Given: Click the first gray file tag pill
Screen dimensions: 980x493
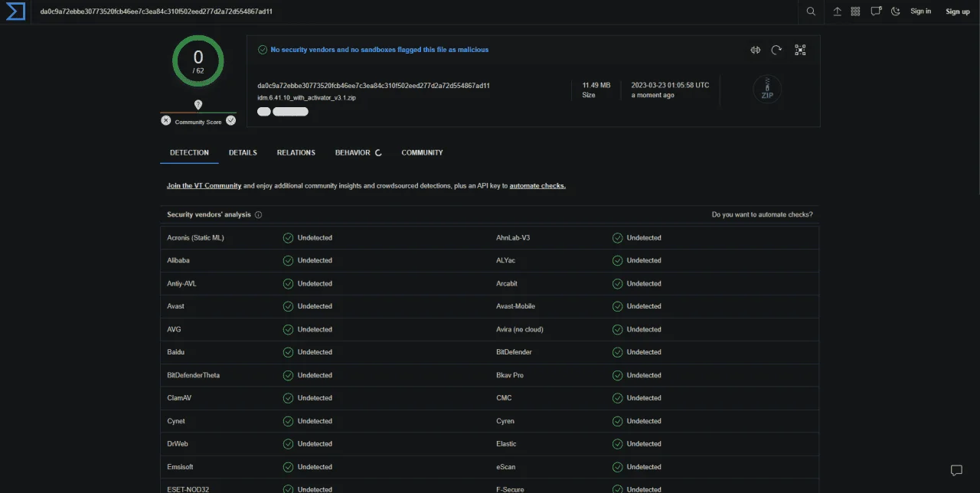Looking at the screenshot, I should point(264,112).
